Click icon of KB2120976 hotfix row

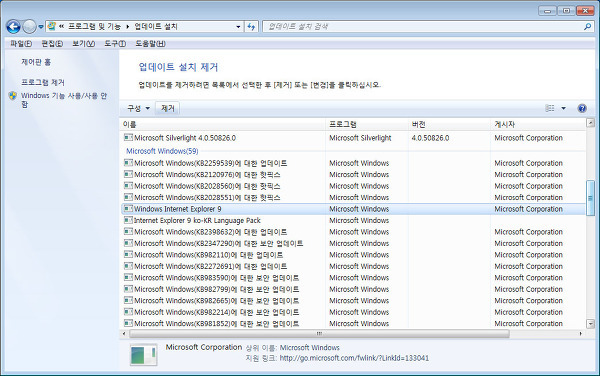point(128,174)
